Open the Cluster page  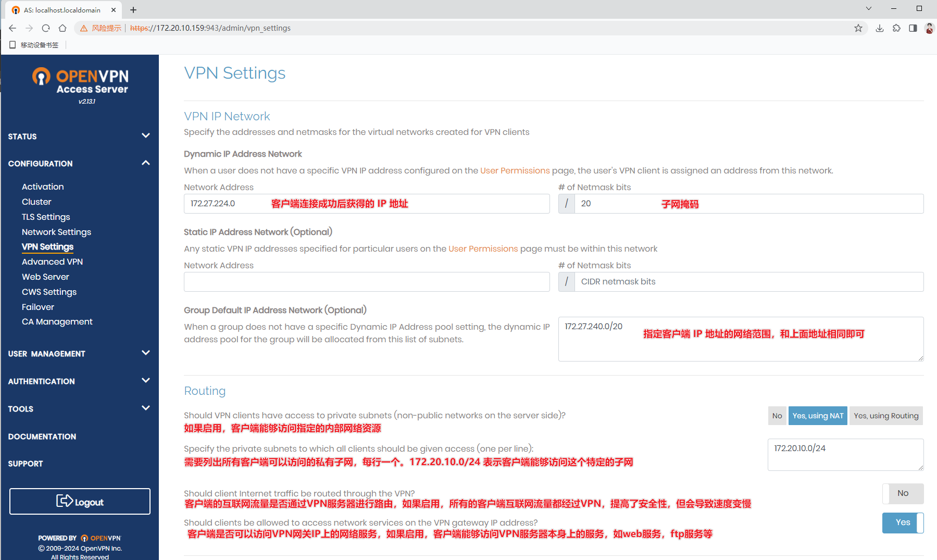36,202
